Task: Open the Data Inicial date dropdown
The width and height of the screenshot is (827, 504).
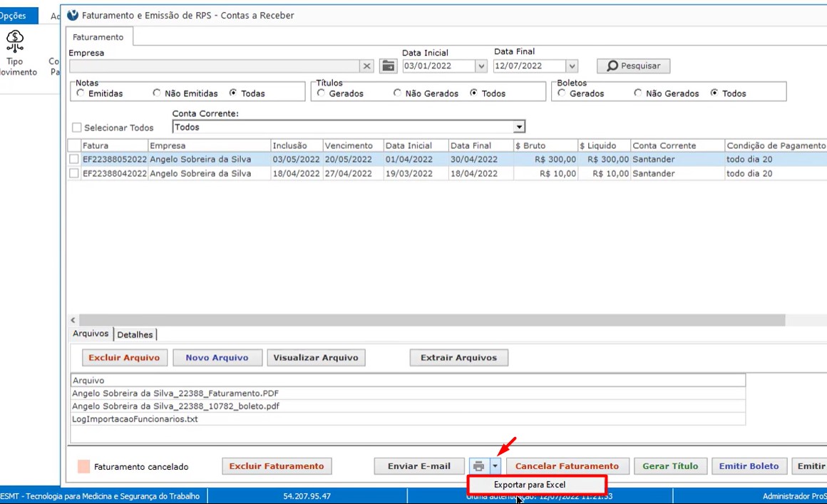Action: (481, 66)
